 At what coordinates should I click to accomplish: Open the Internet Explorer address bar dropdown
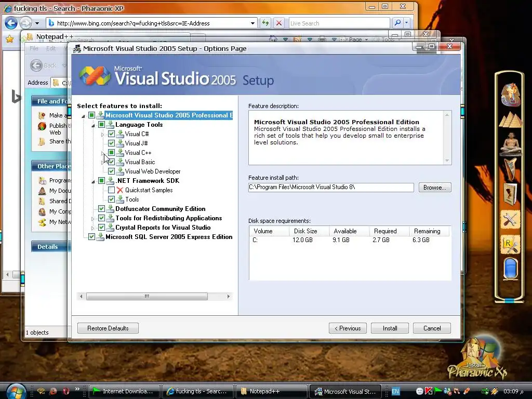(x=252, y=23)
